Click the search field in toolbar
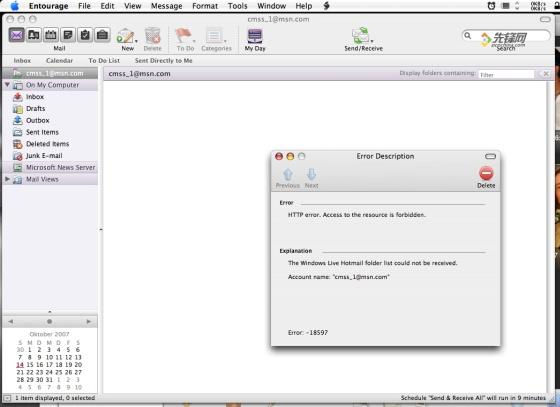Screen dimensions: 560x407 506,36
